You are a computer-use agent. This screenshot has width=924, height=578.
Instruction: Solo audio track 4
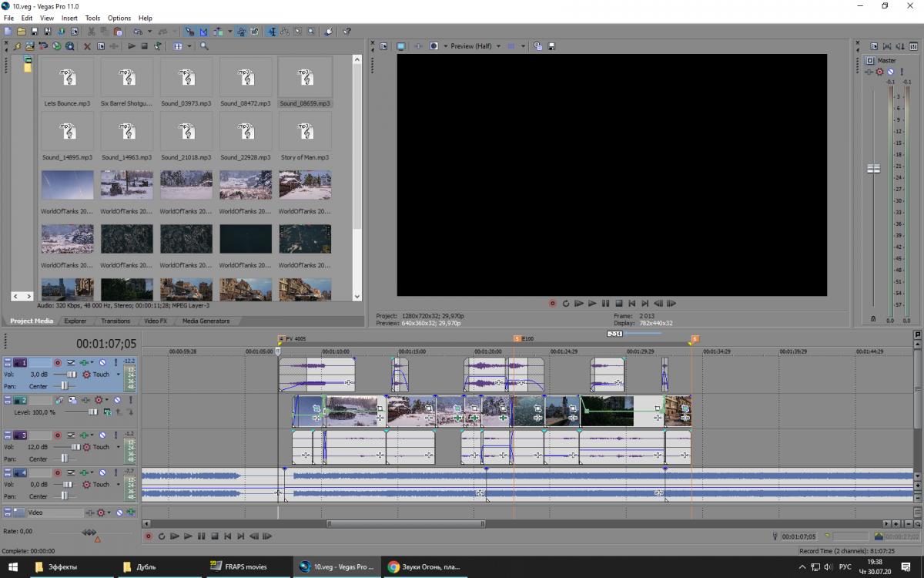pyautogui.click(x=117, y=472)
